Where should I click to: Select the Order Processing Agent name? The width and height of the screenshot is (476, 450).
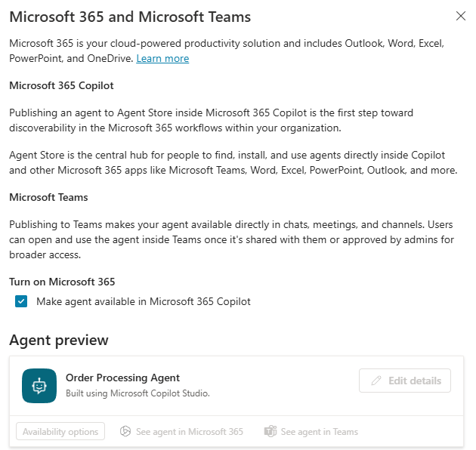(122, 378)
